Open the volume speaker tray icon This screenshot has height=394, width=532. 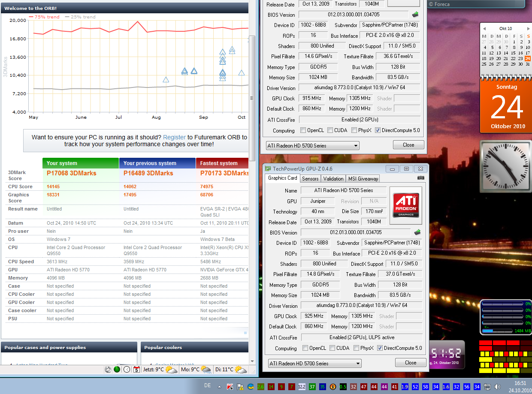497,387
